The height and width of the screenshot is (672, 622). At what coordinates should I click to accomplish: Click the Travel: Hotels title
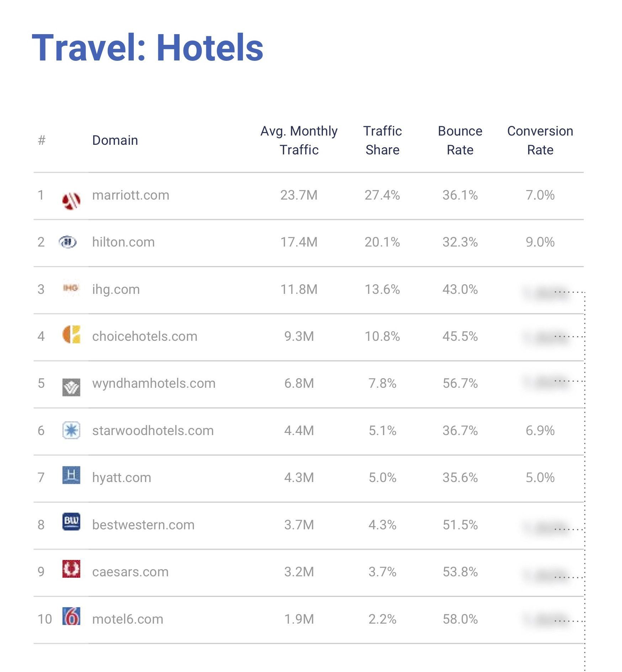pos(148,48)
